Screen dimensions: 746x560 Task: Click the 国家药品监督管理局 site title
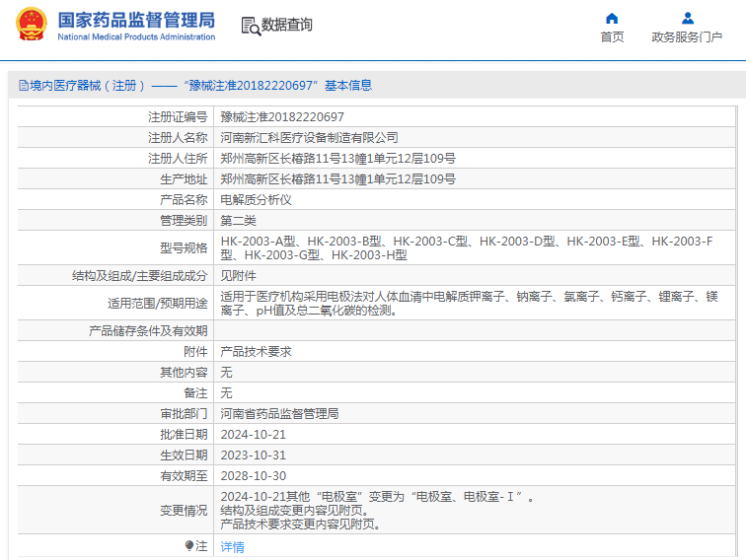click(x=136, y=20)
